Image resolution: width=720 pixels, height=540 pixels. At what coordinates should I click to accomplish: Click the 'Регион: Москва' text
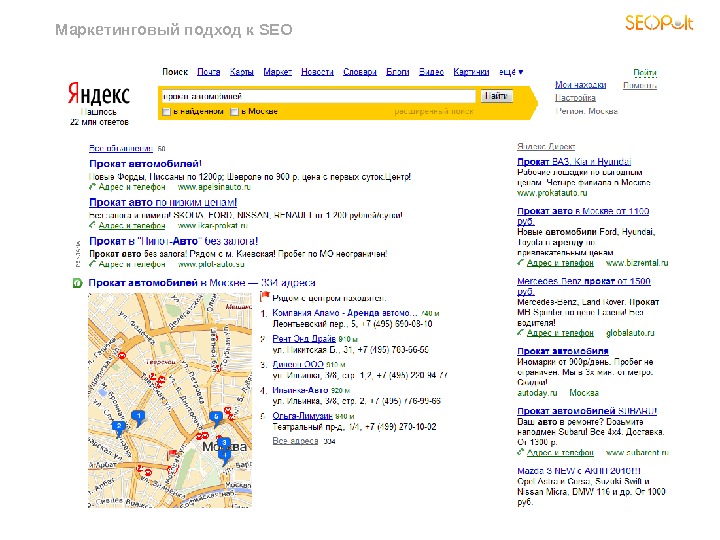tap(586, 111)
